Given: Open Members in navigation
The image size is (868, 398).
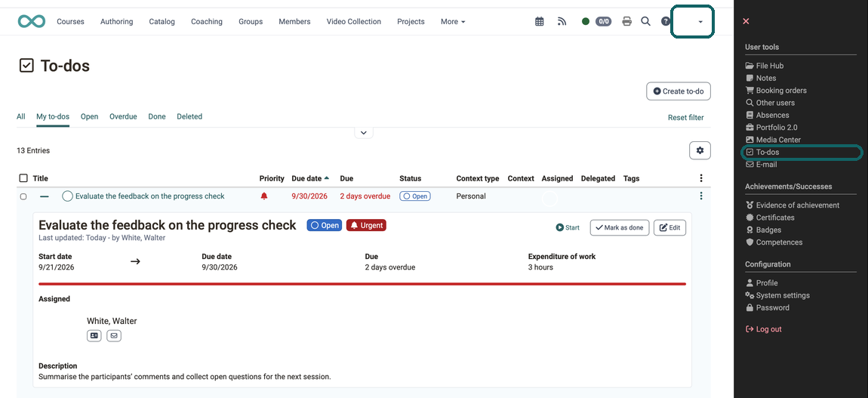Looking at the screenshot, I should coord(294,22).
